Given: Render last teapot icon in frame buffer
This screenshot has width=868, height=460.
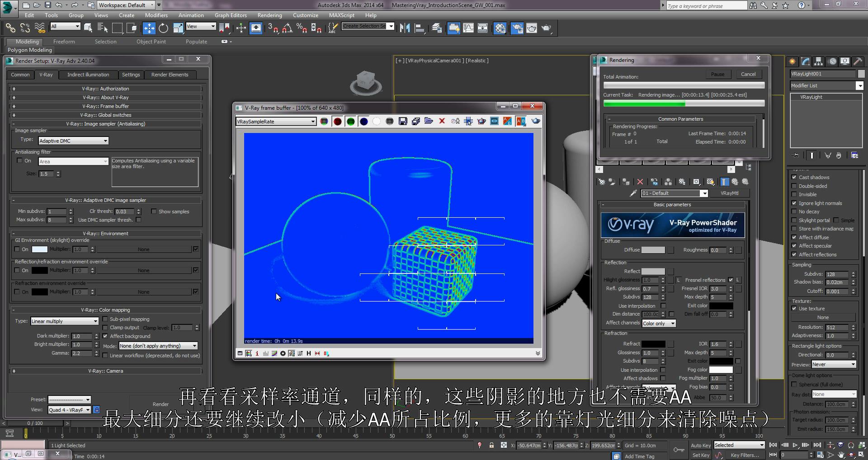Looking at the screenshot, I should 536,121.
